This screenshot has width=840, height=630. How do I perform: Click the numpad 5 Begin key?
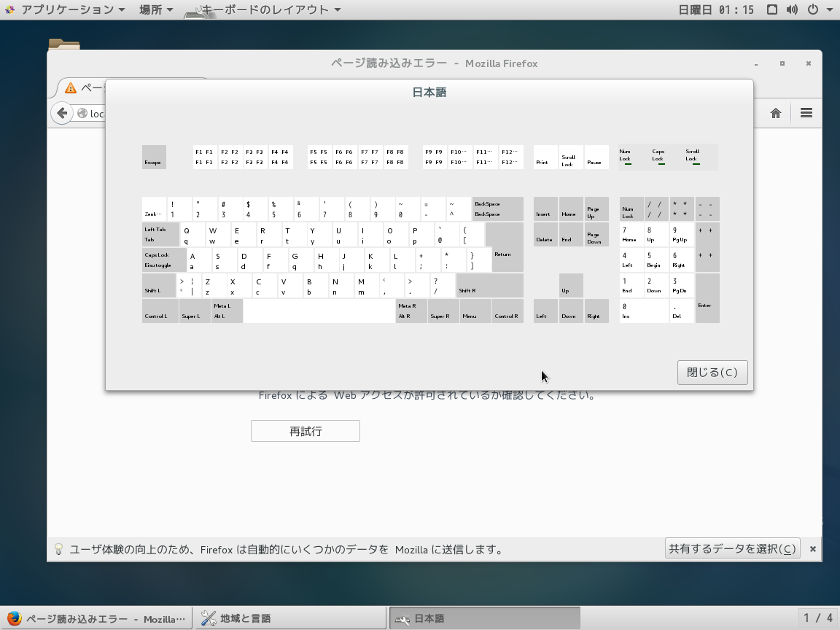tap(657, 260)
